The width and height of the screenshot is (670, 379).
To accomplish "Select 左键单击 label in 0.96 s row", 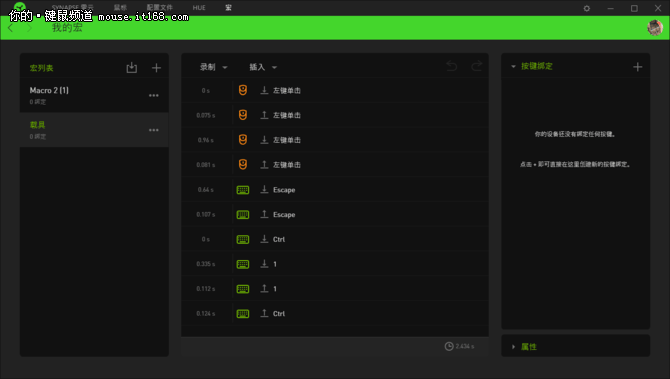I will coord(287,140).
